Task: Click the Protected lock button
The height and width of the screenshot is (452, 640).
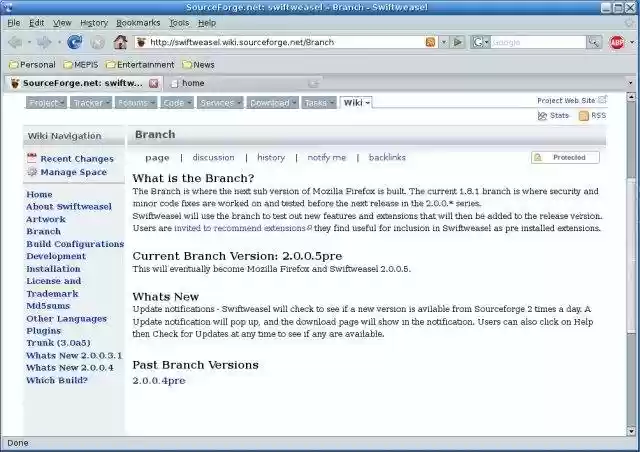Action: 565,157
